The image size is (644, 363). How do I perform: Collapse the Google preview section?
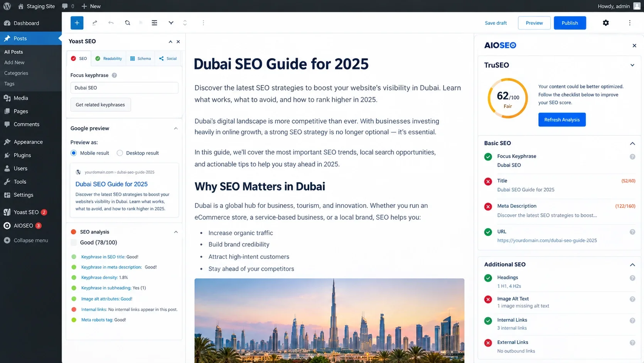[x=176, y=128]
